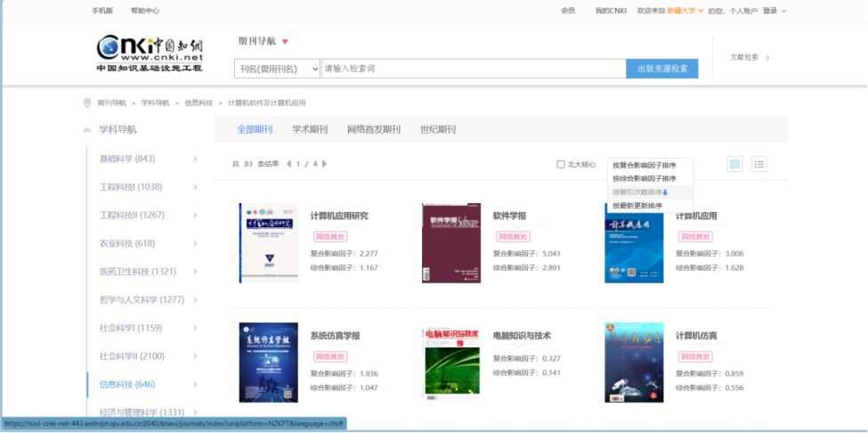Open 手机版 link
The height and width of the screenshot is (433, 868).
[x=102, y=11]
